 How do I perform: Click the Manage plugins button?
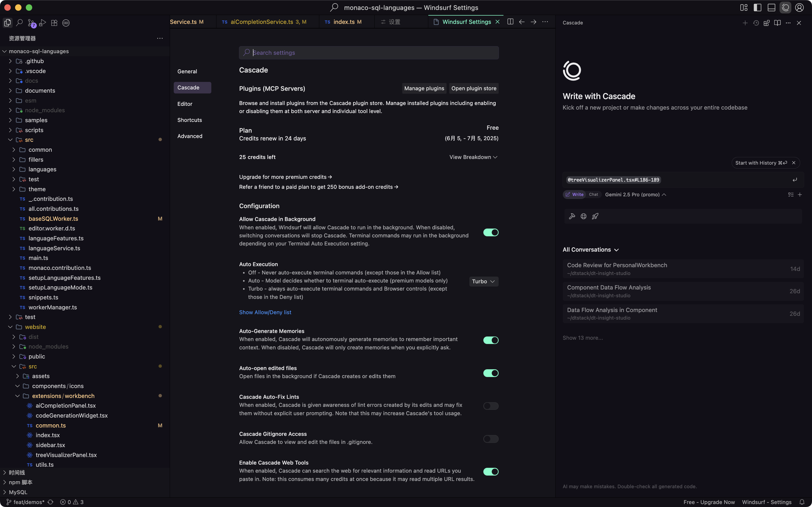[x=424, y=89]
